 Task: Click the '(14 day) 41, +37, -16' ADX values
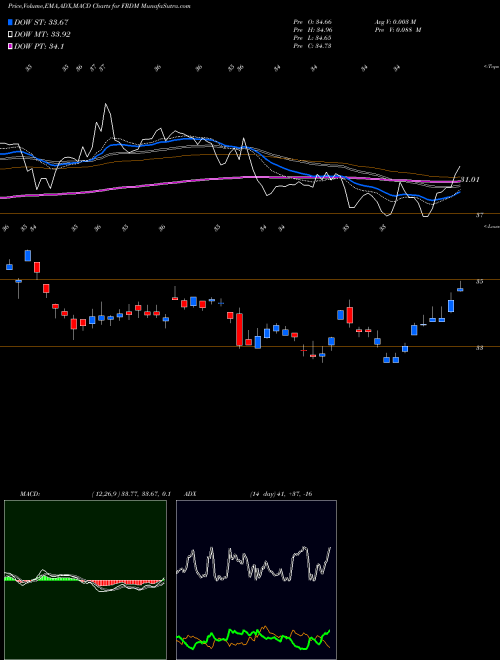[281, 494]
